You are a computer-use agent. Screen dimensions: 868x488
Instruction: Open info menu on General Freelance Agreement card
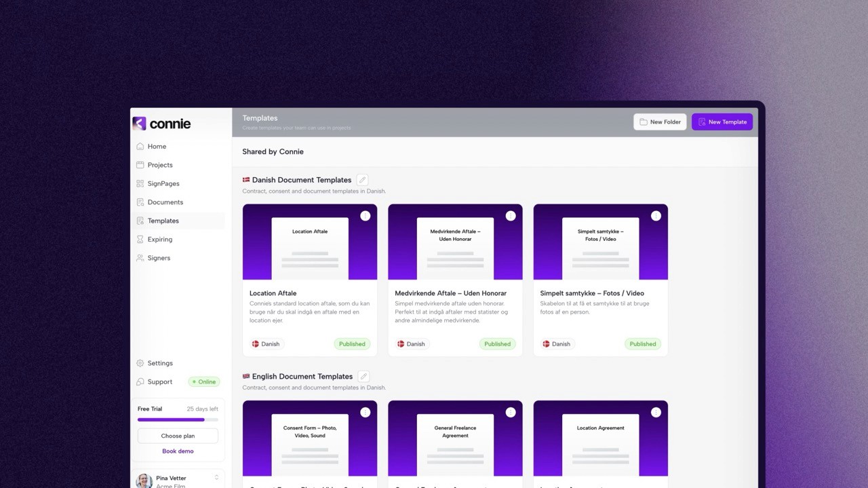point(511,412)
